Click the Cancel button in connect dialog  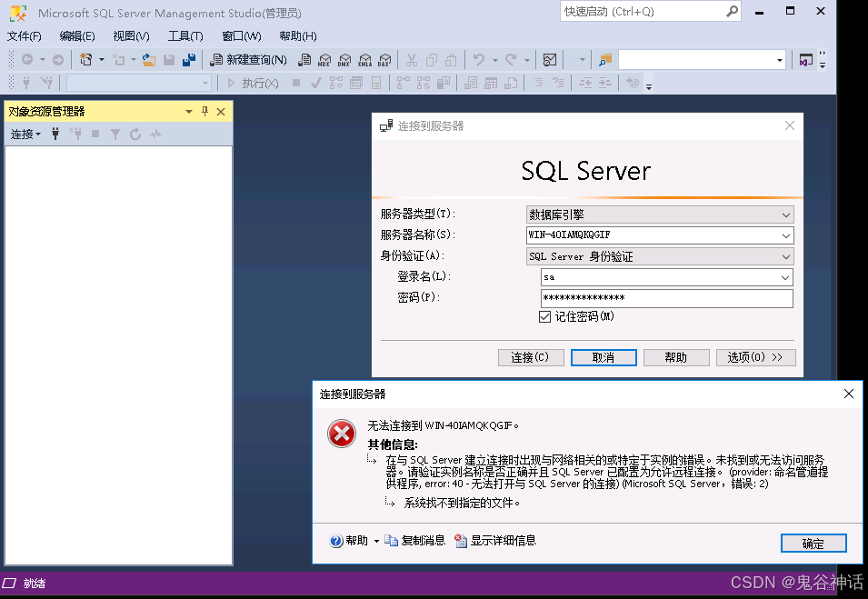[604, 357]
